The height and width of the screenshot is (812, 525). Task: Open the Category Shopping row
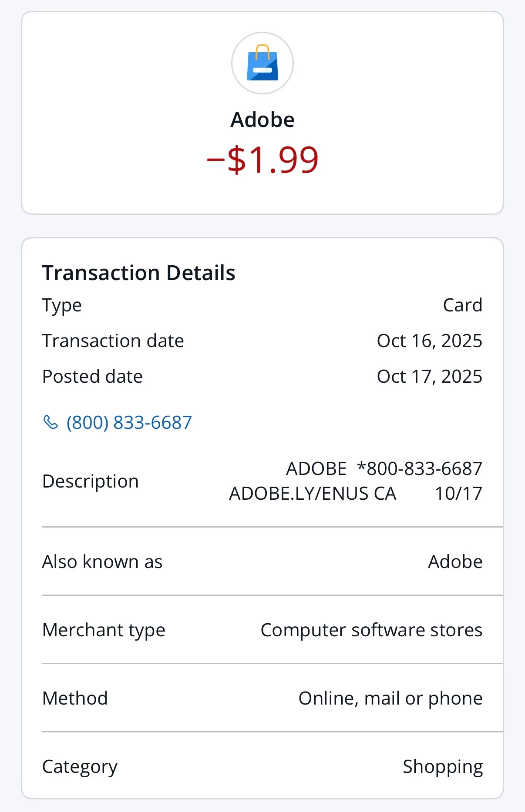[262, 766]
